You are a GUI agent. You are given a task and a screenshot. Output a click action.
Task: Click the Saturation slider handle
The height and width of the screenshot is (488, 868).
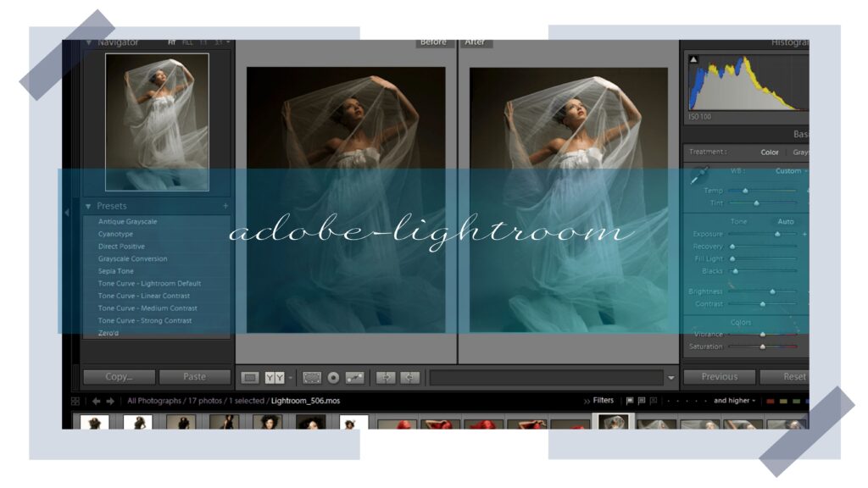(x=762, y=347)
